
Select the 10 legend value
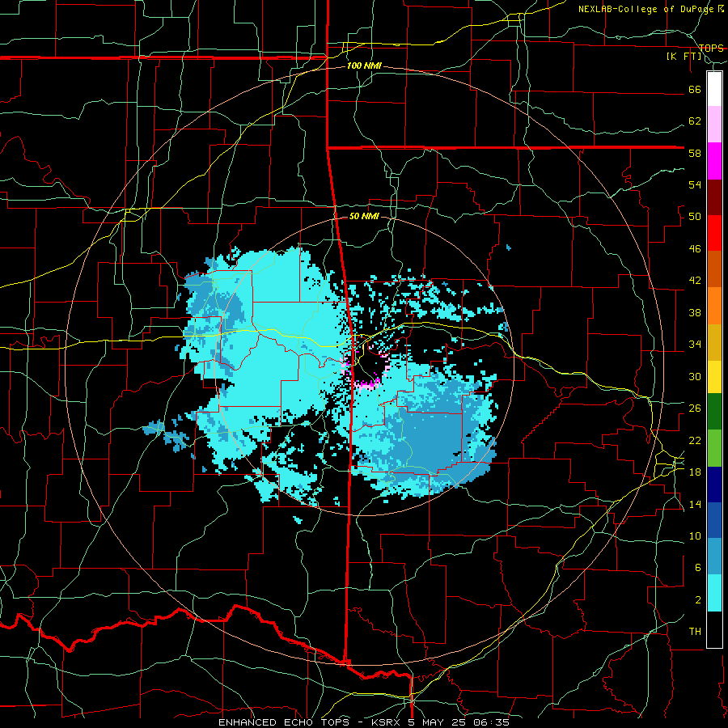[x=695, y=535]
